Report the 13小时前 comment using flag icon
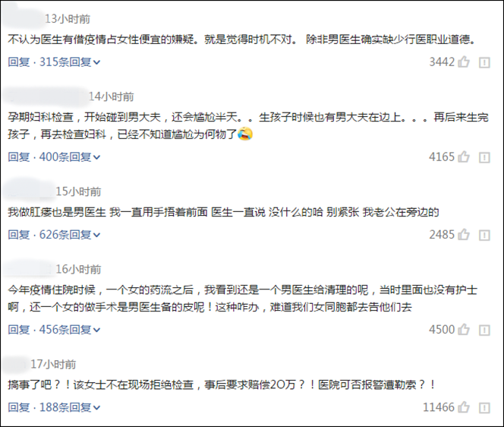 484,62
